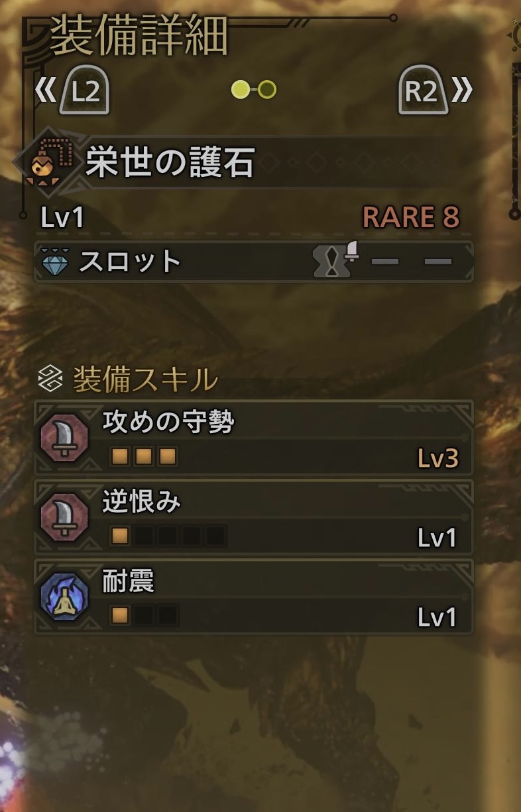Select the 耐震 Lv1 skill entry
The image size is (521, 812).
pyautogui.click(x=254, y=597)
